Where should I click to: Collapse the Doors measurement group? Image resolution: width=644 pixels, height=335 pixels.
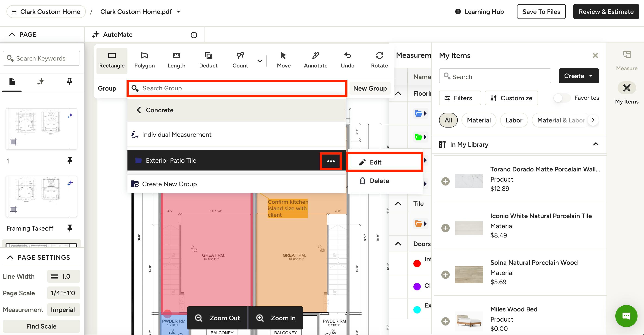(398, 244)
